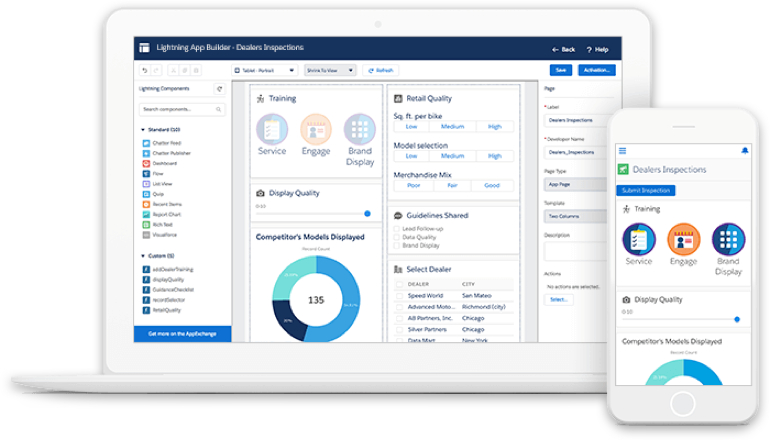Click the Select actions button
The image size is (770, 440).
(558, 300)
